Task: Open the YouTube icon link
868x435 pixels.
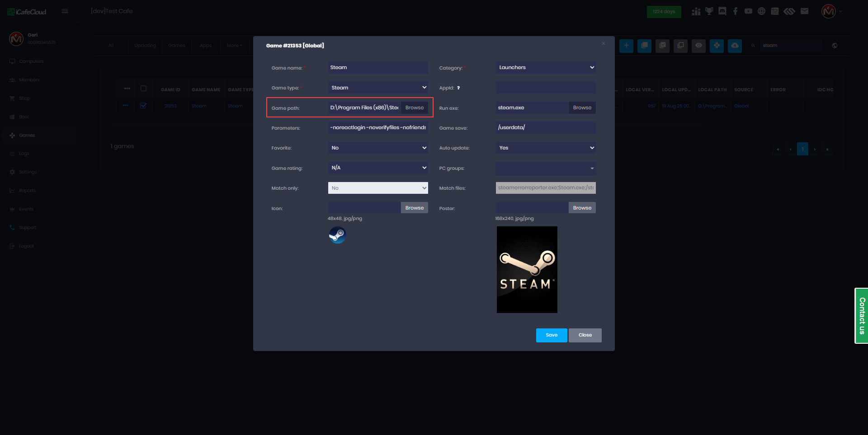Action: click(748, 11)
